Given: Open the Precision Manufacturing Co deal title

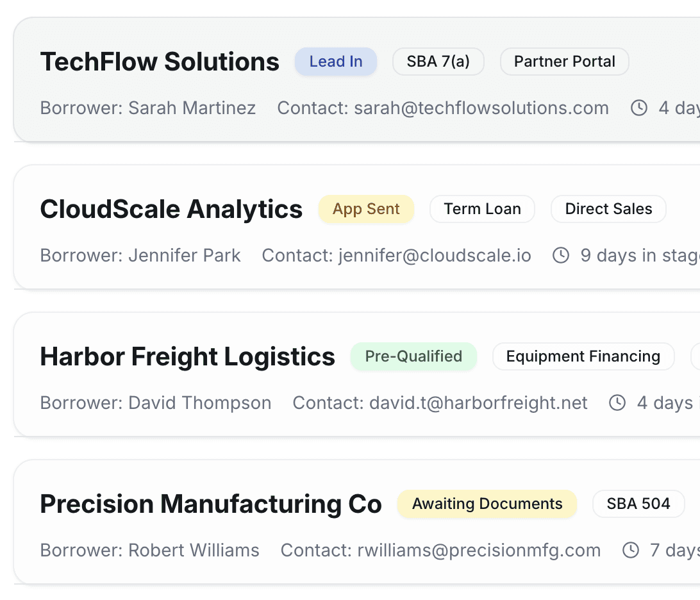Looking at the screenshot, I should coord(211,504).
